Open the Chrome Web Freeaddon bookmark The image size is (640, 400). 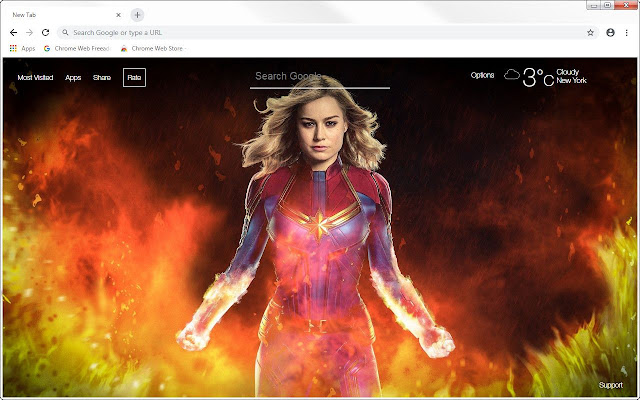pos(77,48)
